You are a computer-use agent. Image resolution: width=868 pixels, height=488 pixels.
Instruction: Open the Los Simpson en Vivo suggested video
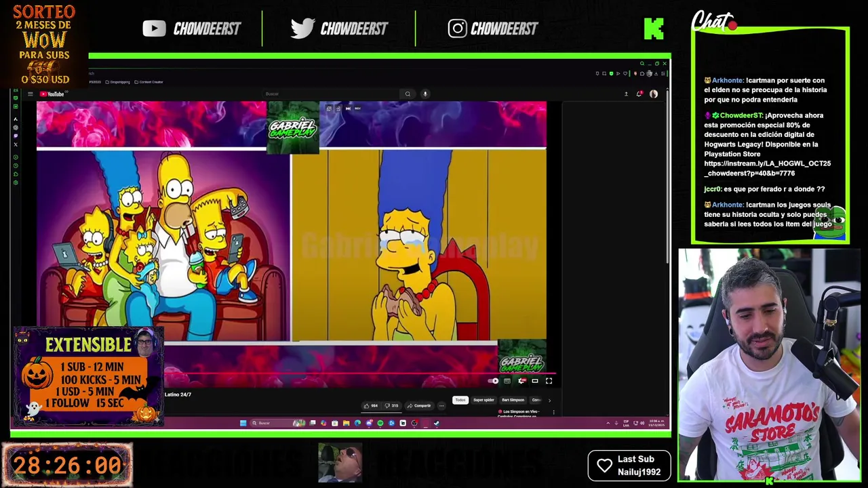pyautogui.click(x=519, y=413)
